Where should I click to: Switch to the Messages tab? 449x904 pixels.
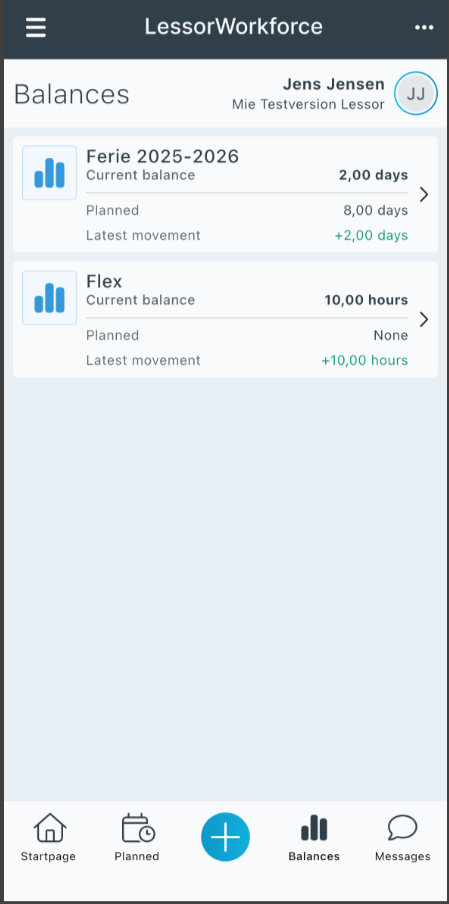pos(402,837)
